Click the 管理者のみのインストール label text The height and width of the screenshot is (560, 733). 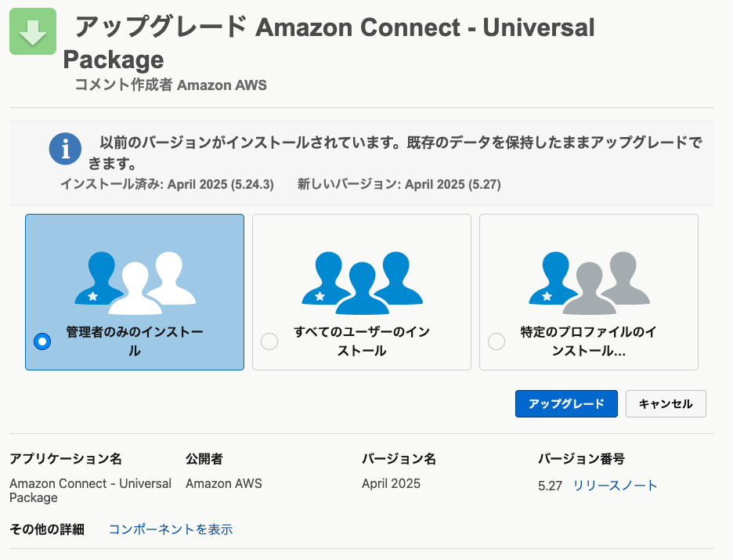135,341
